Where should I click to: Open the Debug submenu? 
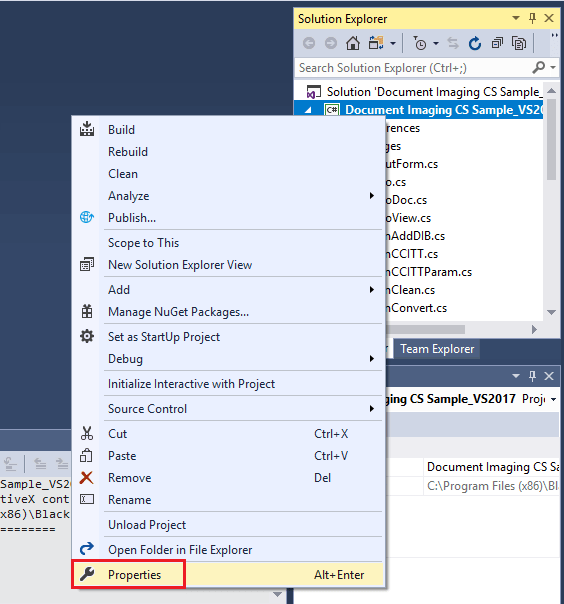125,359
